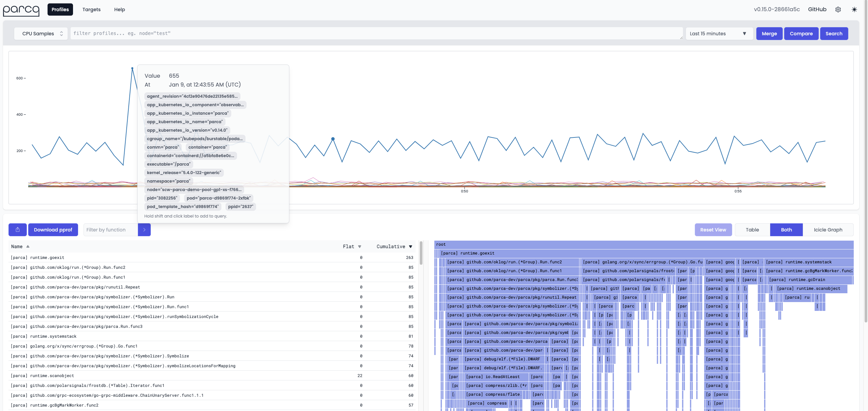Open the settings gear icon

pyautogui.click(x=838, y=10)
